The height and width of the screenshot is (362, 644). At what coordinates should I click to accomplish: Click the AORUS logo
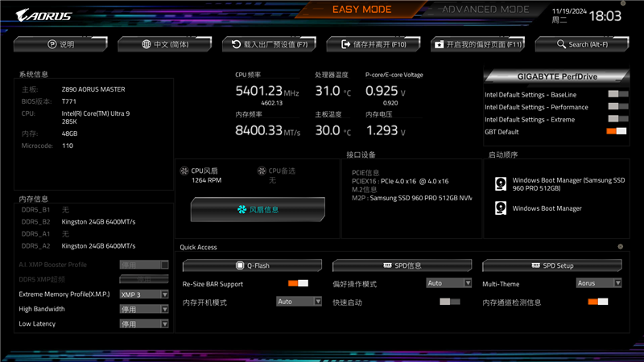(x=43, y=15)
